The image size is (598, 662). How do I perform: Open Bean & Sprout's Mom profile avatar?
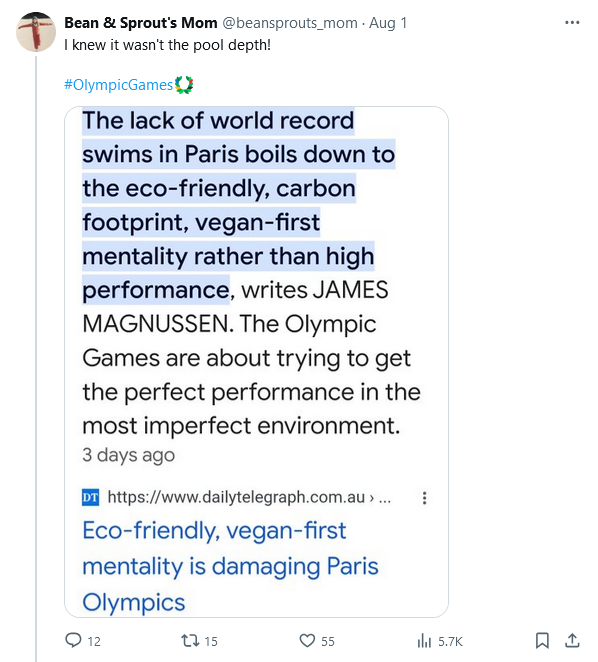click(36, 32)
